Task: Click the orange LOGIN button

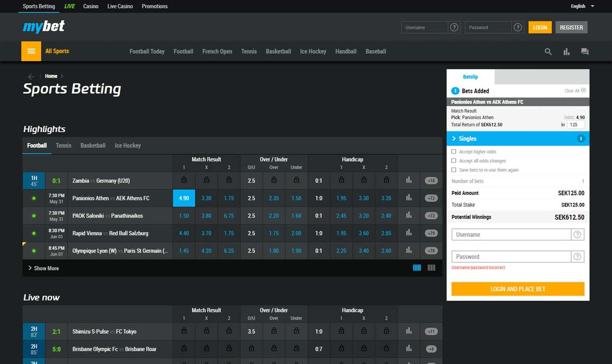Action: [540, 28]
